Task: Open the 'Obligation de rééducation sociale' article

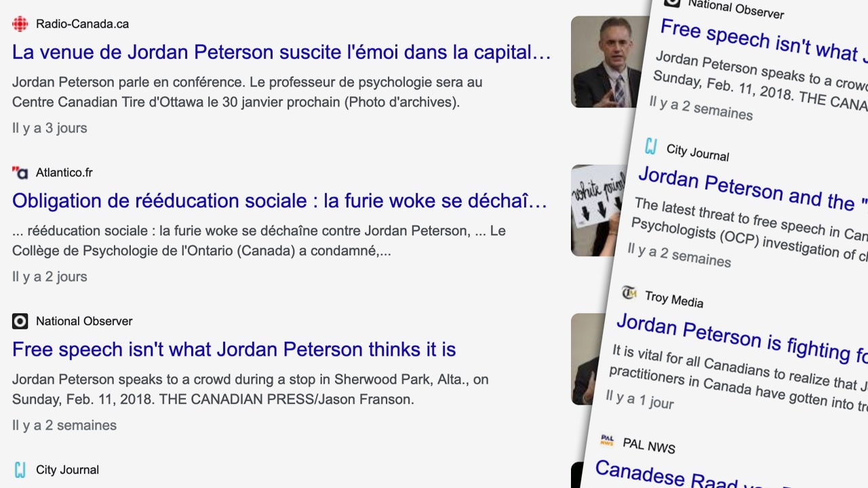Action: click(279, 201)
